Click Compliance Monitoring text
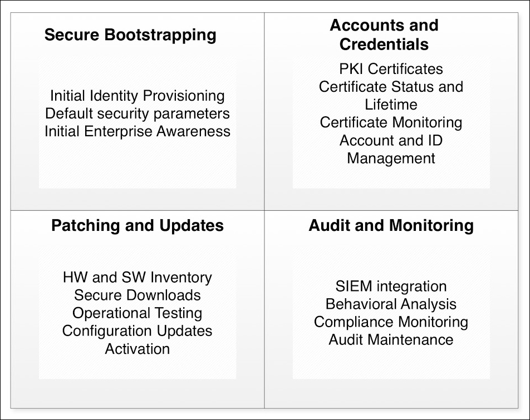 tap(391, 322)
